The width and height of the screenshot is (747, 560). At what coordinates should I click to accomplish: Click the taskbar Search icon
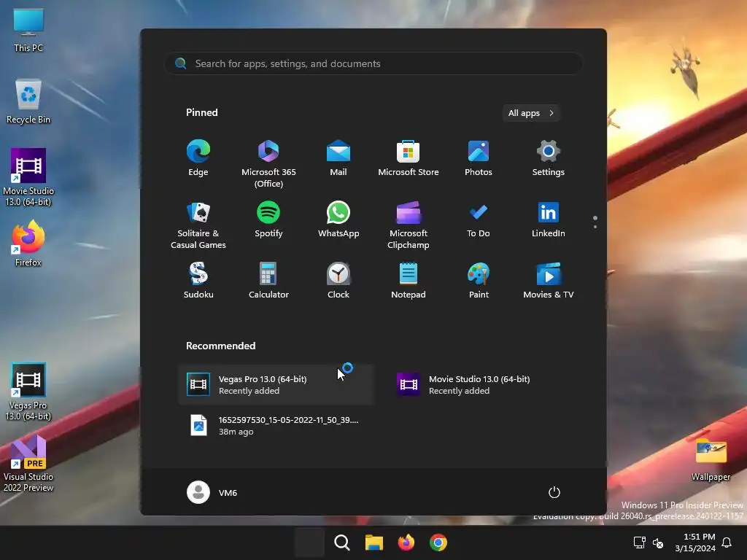(x=341, y=542)
